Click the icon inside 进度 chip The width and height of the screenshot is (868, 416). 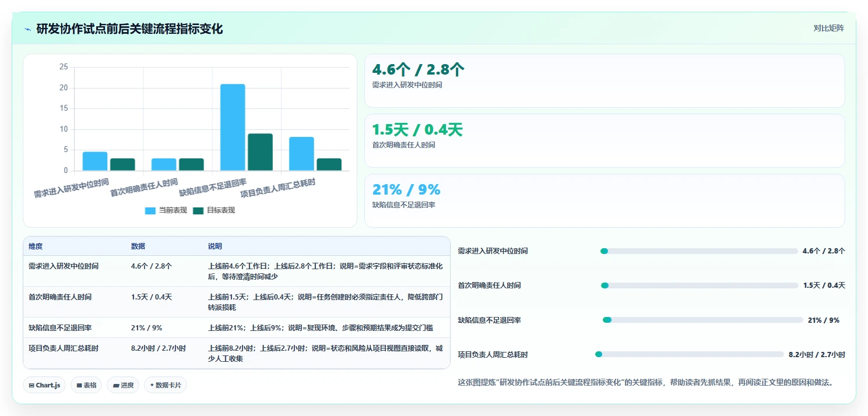click(115, 386)
